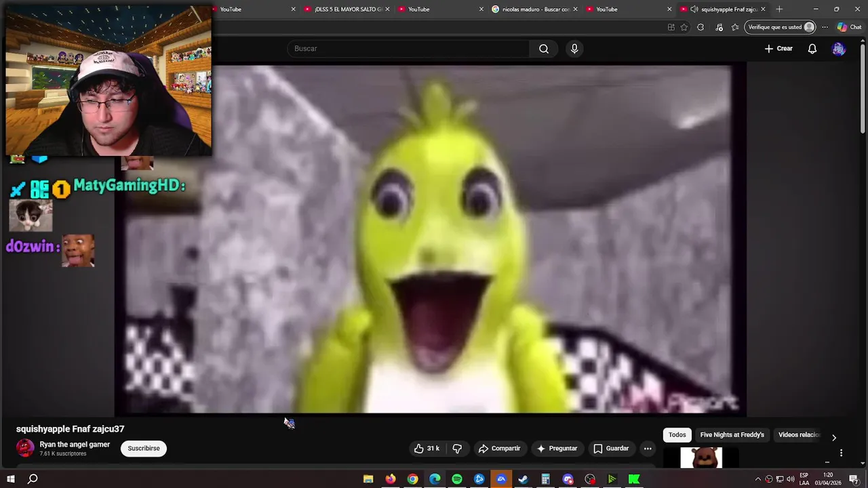Open Steam from the taskbar
Image resolution: width=868 pixels, height=488 pixels.
[x=523, y=479]
